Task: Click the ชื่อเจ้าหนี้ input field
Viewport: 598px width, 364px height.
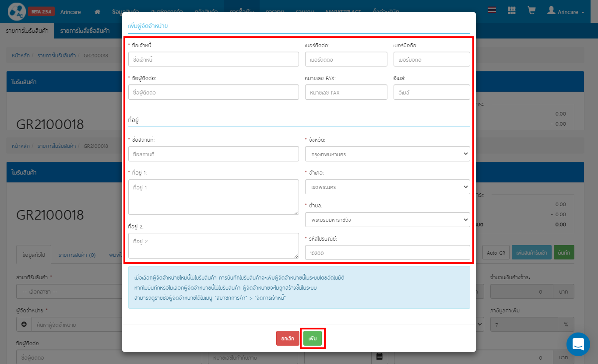Action: point(213,59)
